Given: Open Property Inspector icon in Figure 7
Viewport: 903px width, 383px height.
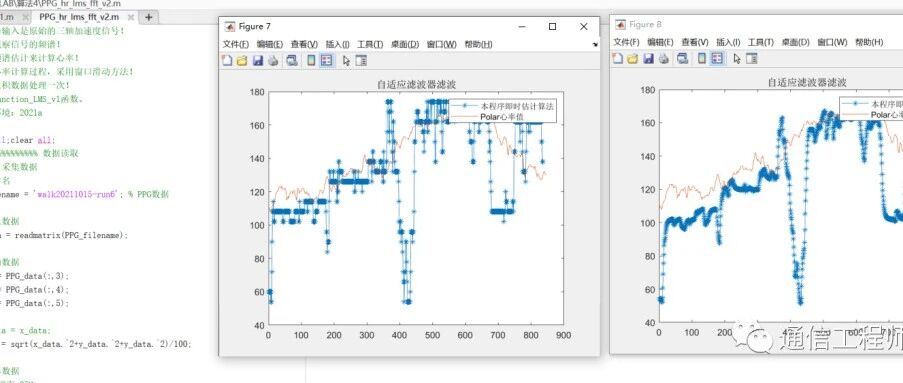Looking at the screenshot, I should [x=361, y=60].
